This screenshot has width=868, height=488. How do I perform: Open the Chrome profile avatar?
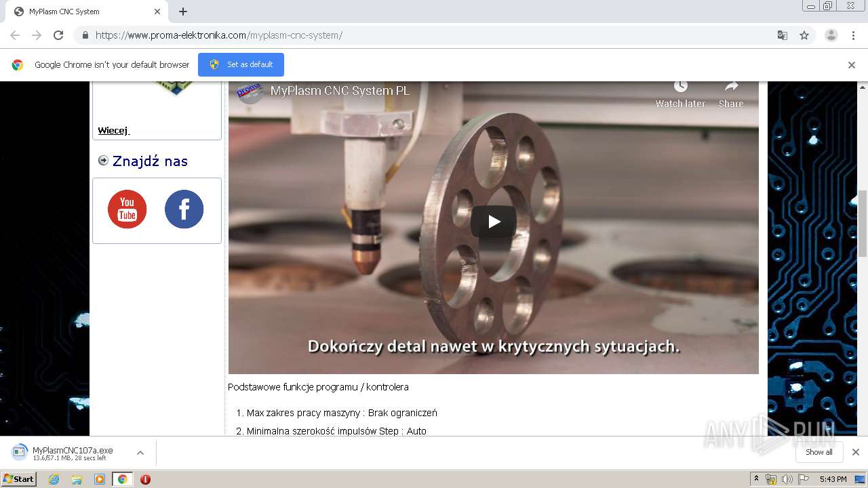pos(831,35)
